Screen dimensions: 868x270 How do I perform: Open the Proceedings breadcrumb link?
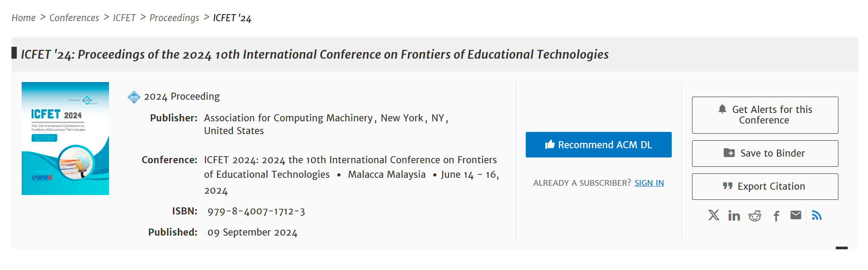coord(174,18)
